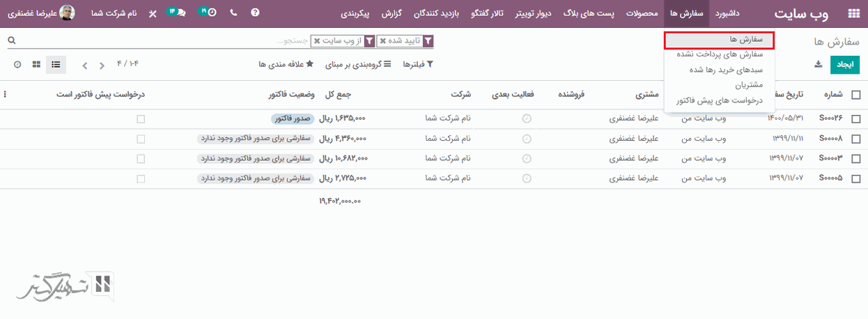
Task: Open the conversations chat icon
Action: pos(181,13)
